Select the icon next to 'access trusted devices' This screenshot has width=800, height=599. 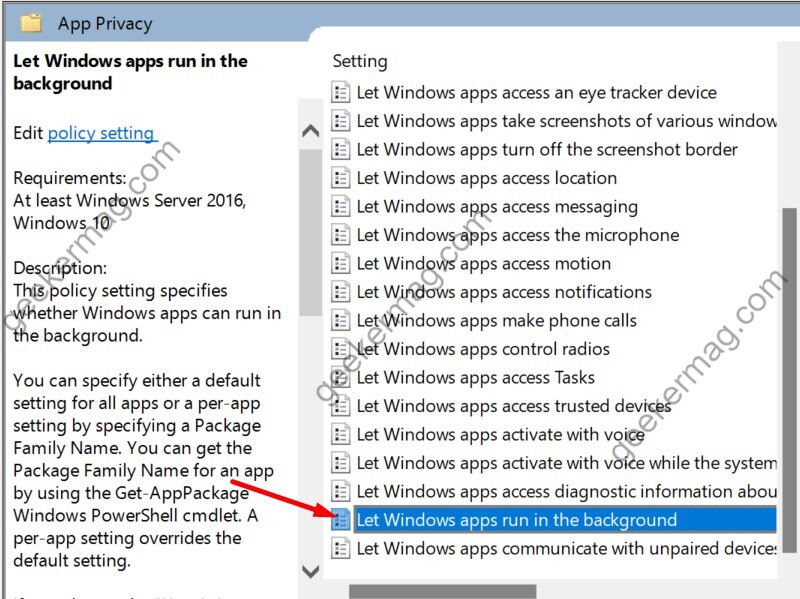click(x=340, y=407)
